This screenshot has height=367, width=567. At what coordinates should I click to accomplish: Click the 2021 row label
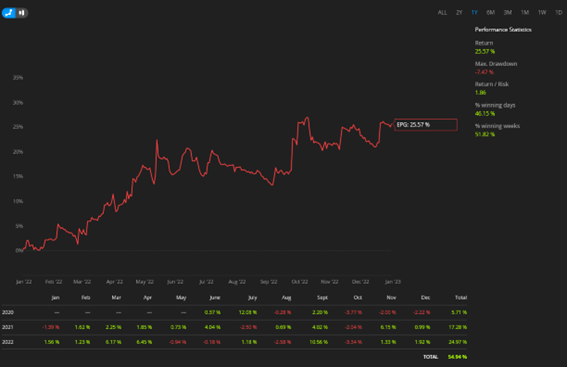coord(8,327)
